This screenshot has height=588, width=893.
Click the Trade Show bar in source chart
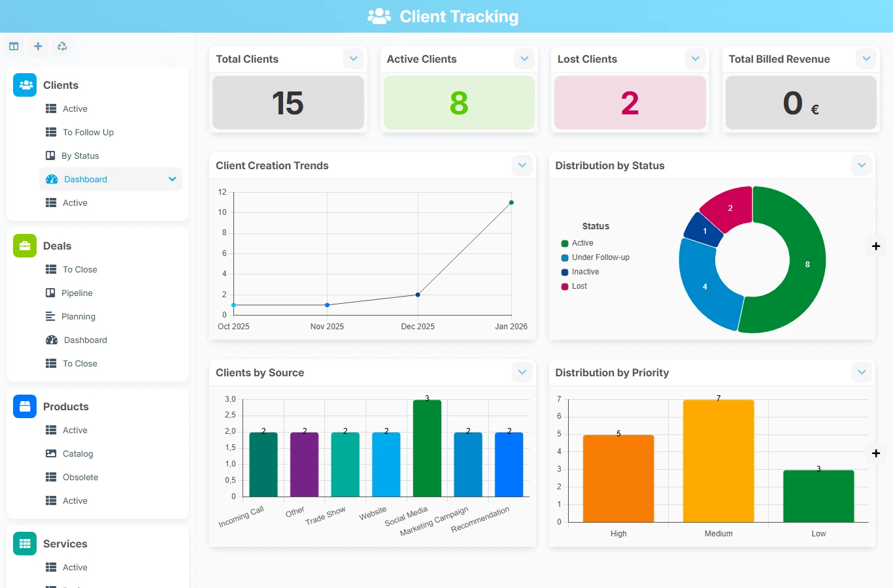coord(345,465)
